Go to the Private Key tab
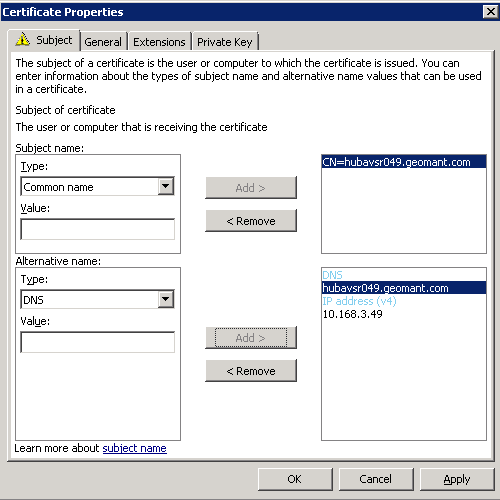The width and height of the screenshot is (500, 500). point(225,42)
